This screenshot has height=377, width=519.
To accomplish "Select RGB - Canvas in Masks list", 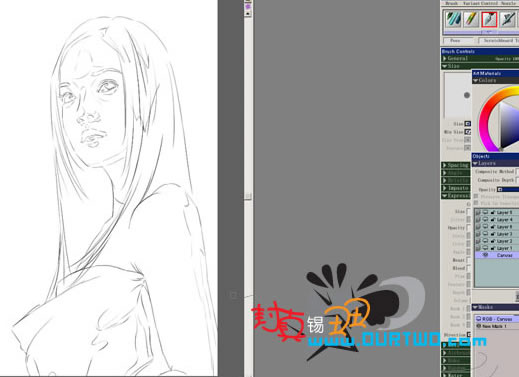I will (497, 319).
